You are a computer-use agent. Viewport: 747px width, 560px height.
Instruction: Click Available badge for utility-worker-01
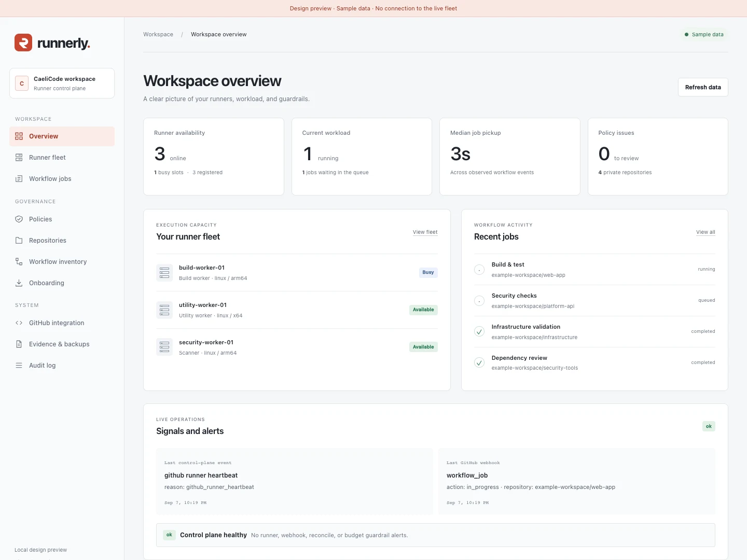pos(423,310)
